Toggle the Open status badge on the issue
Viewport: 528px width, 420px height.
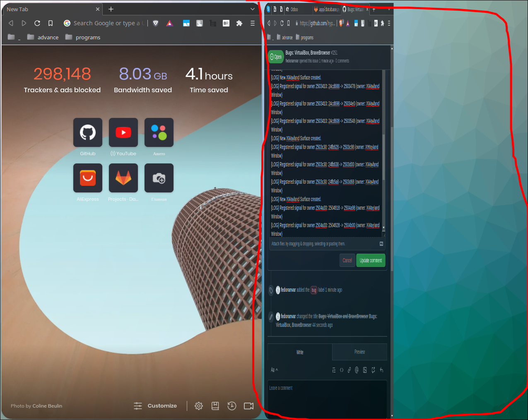pyautogui.click(x=275, y=57)
